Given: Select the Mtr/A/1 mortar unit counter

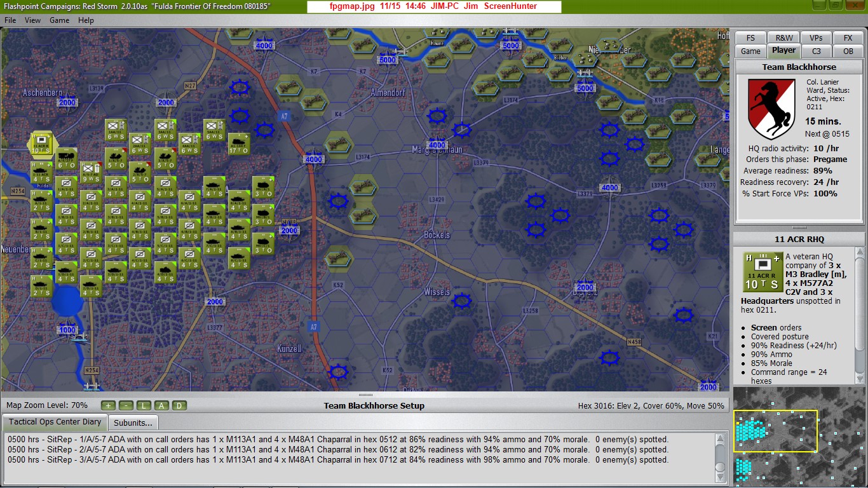Looking at the screenshot, I should point(264,187).
